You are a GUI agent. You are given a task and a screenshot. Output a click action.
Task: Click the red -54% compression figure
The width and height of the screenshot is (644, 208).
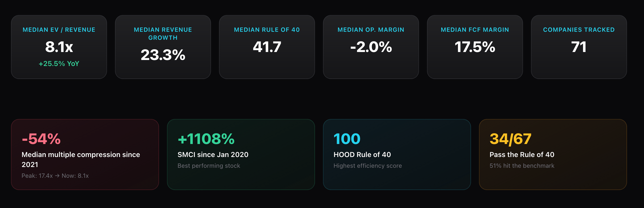click(x=41, y=139)
